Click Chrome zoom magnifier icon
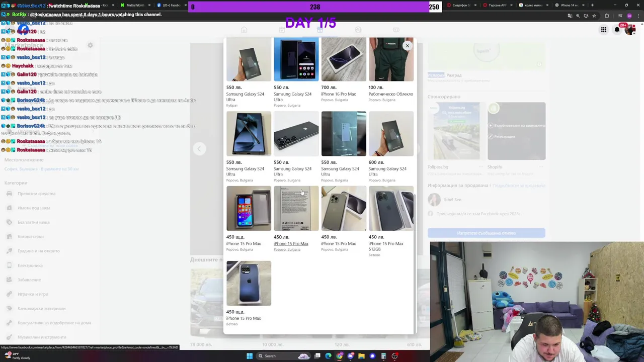 578,16
